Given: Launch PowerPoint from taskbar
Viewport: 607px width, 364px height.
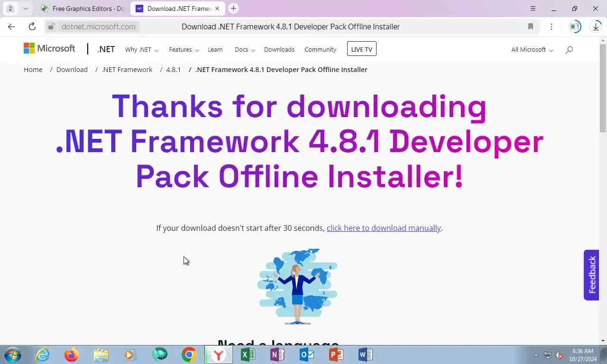Looking at the screenshot, I should (x=336, y=355).
